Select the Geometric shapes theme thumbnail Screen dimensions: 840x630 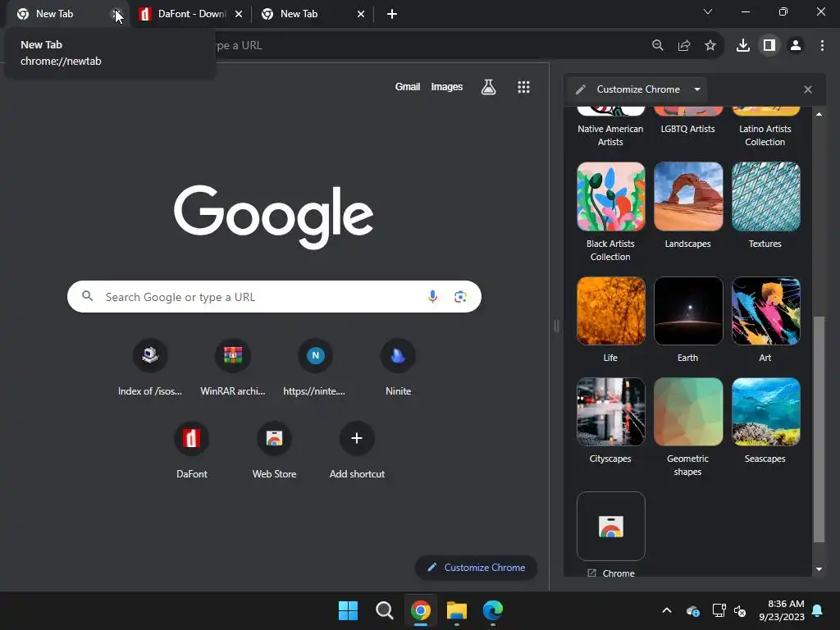coord(688,412)
